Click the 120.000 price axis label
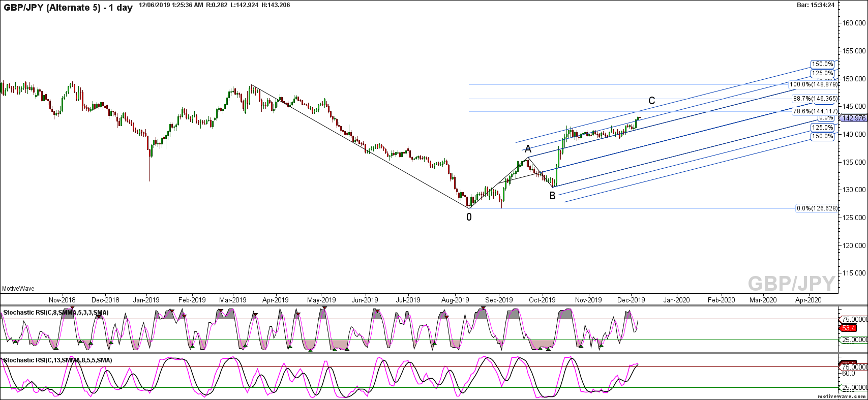This screenshot has height=400, width=868. click(854, 245)
